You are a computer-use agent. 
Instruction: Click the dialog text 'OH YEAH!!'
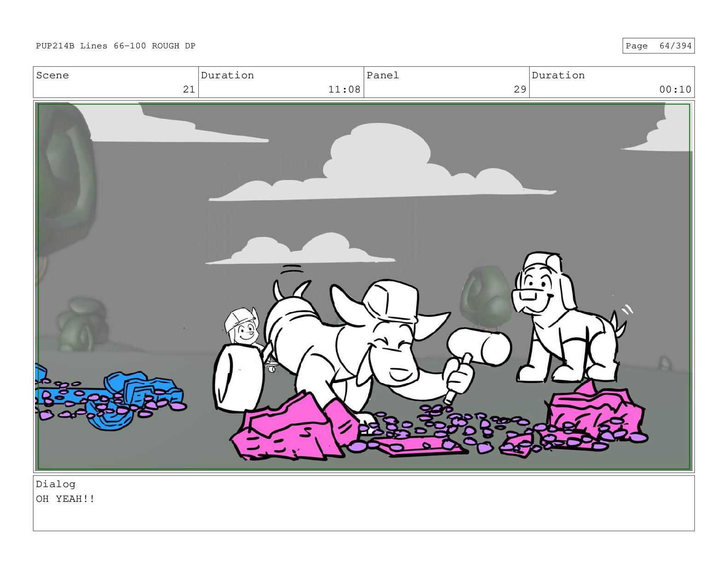coord(65,499)
